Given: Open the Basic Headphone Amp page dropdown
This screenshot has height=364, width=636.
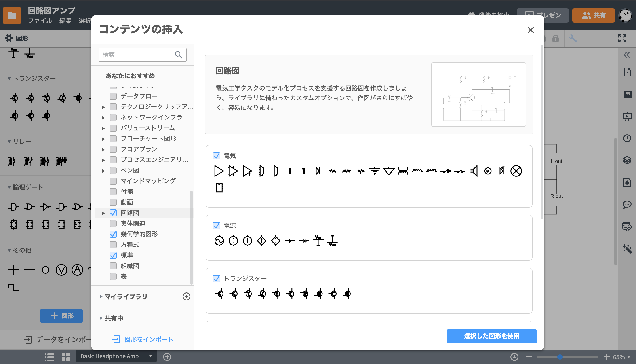Looking at the screenshot, I should [150, 356].
